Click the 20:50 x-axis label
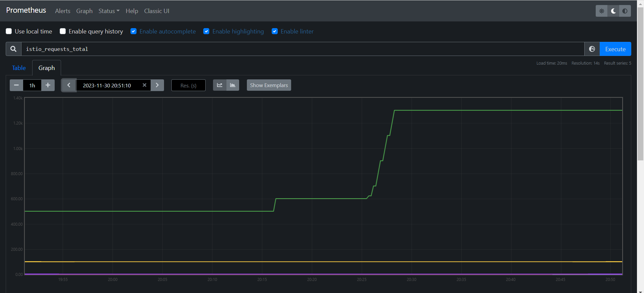 coord(610,279)
